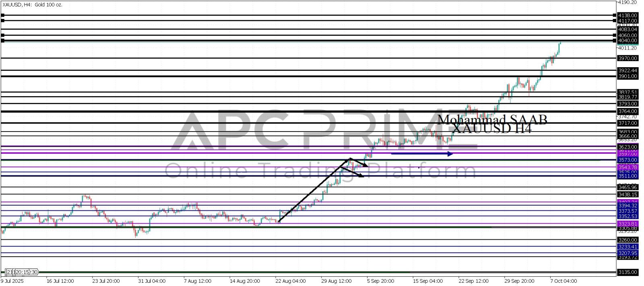Click the '7 Oct 04:00' time axis label
Viewport: 644px width, 286px height.
click(x=563, y=281)
